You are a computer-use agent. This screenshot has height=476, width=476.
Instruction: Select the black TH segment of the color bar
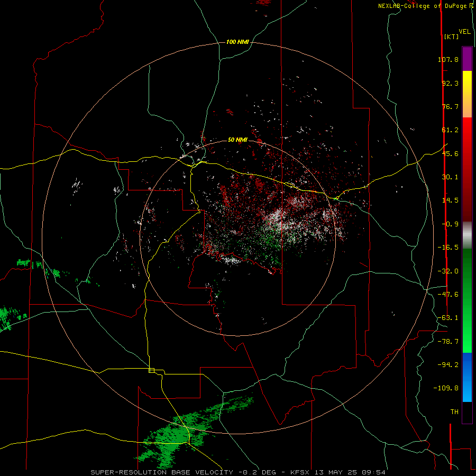(x=467, y=413)
